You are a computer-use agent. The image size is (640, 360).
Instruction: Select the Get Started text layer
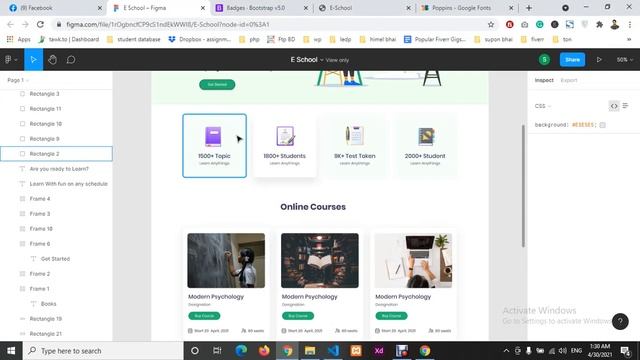pos(56,259)
